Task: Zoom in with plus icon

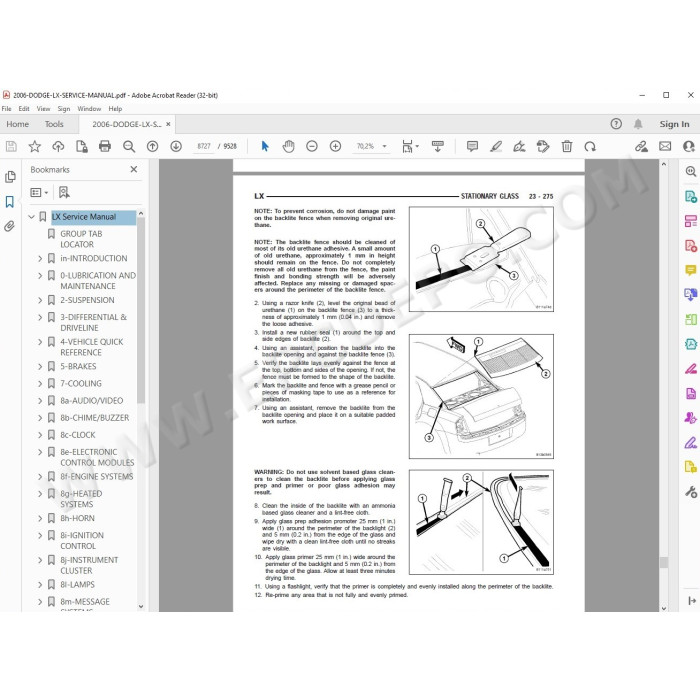Action: pos(335,146)
